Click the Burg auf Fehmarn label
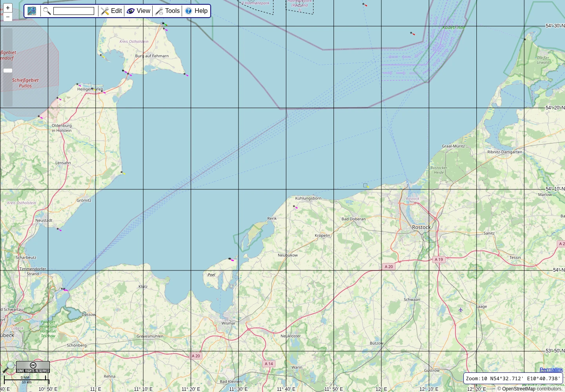Viewport: 565px width, 392px height. pos(152,56)
